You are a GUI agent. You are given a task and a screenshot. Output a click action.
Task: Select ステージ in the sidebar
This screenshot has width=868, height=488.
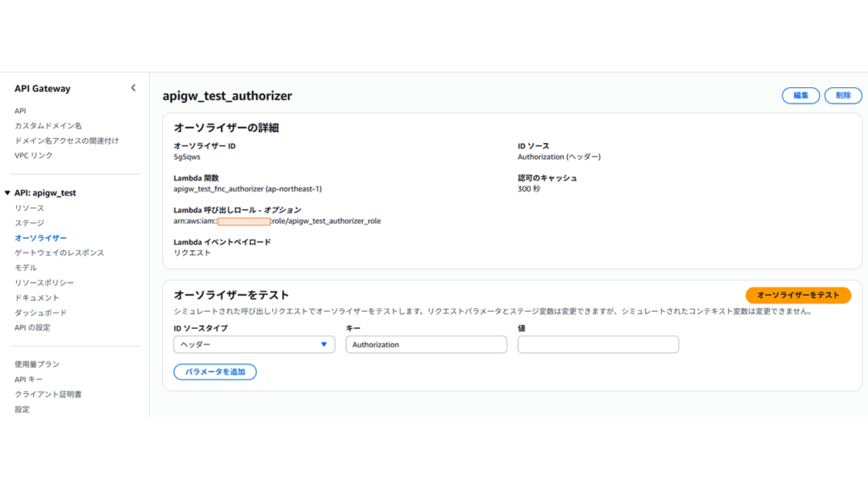pos(30,223)
